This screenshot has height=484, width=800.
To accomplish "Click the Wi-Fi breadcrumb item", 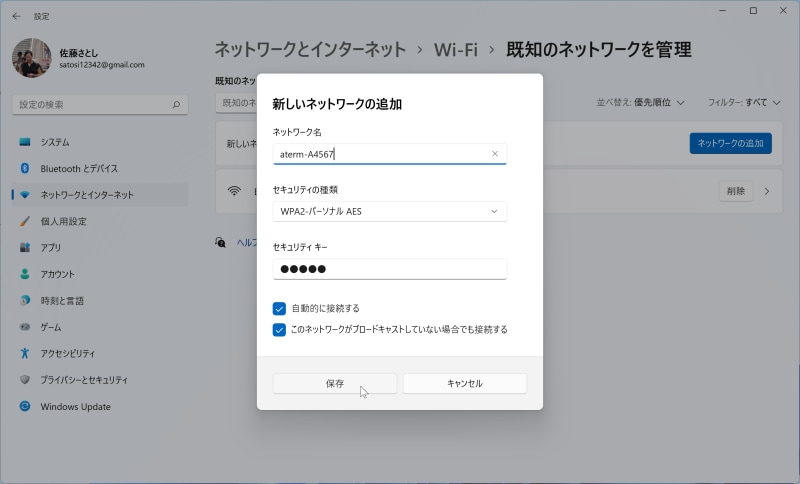I will (x=456, y=50).
